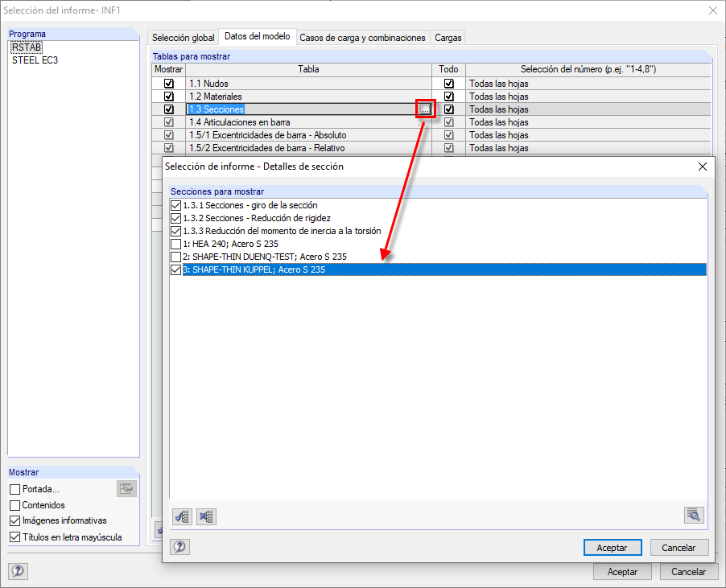Viewport: 726px width, 588px height.
Task: Toggle 1.3.3 Reducción del momento de inercia checkbox
Action: pyautogui.click(x=176, y=231)
